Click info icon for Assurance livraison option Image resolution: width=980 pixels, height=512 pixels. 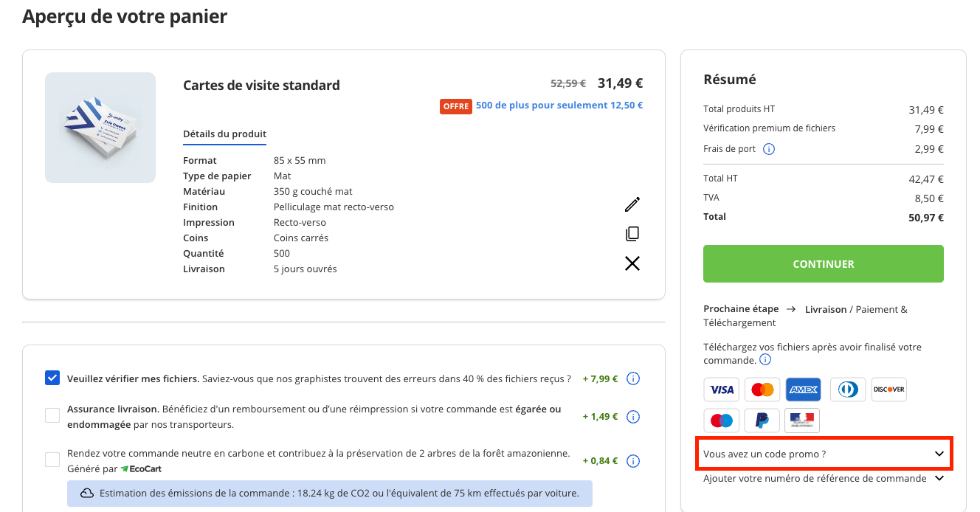coord(632,417)
